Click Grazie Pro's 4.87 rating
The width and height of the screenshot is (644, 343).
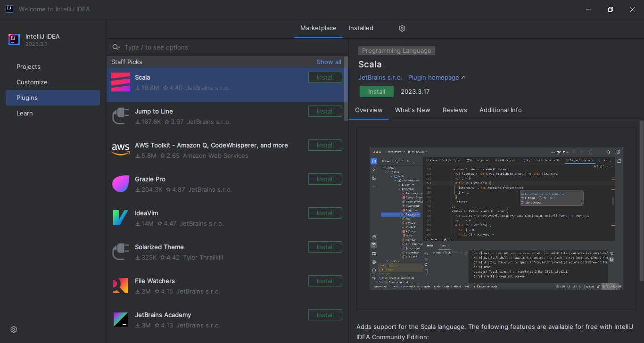(175, 189)
